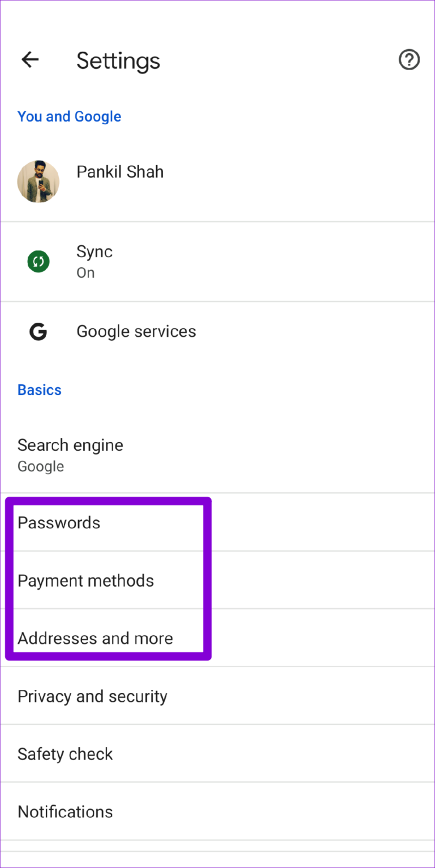This screenshot has width=435, height=868.
Task: Click the 'Basics' section header
Action: (x=39, y=390)
